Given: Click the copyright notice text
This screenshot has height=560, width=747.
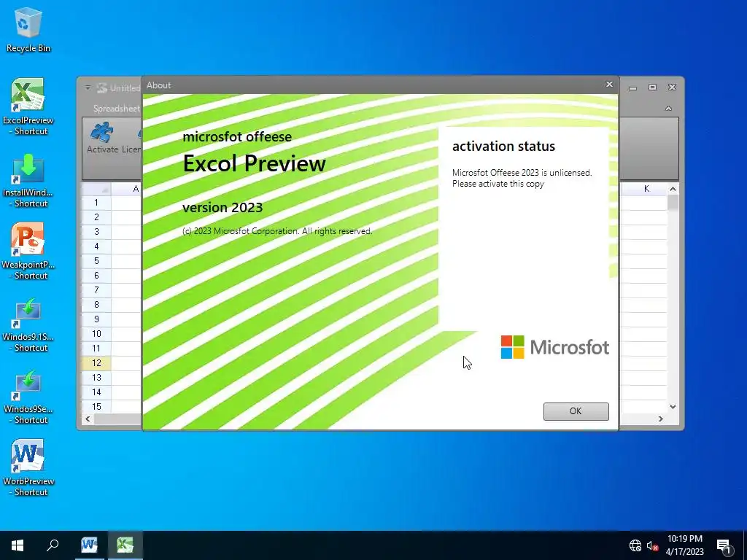Looking at the screenshot, I should point(277,231).
